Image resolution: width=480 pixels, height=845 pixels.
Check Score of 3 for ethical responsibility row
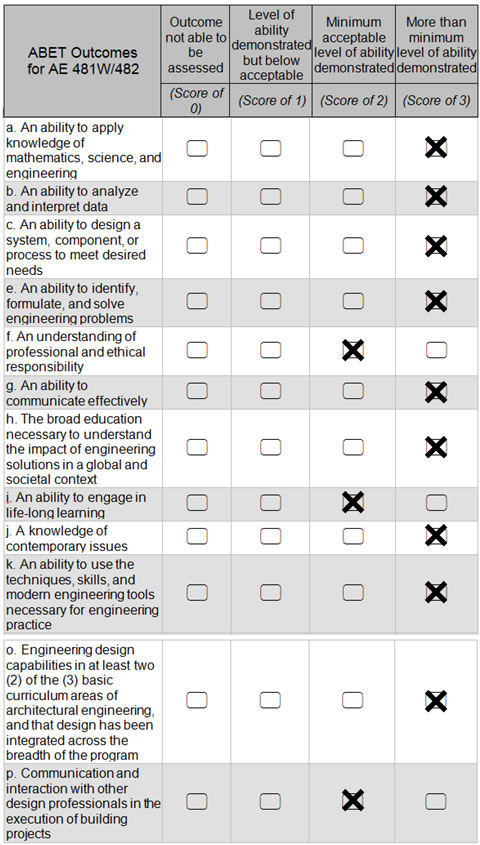coord(436,350)
